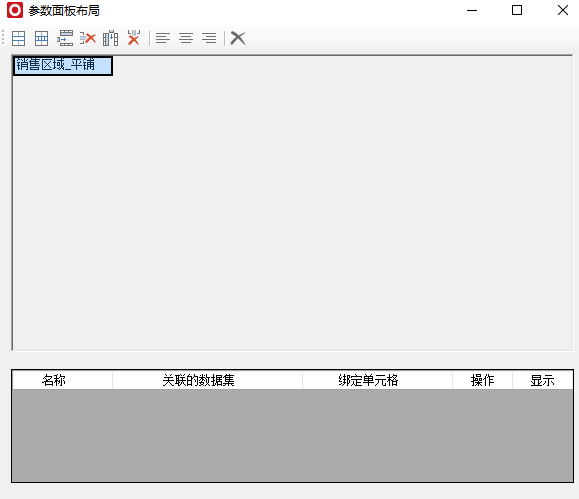Click the empty gray parameter table area
The width and height of the screenshot is (579, 499).
point(292,435)
